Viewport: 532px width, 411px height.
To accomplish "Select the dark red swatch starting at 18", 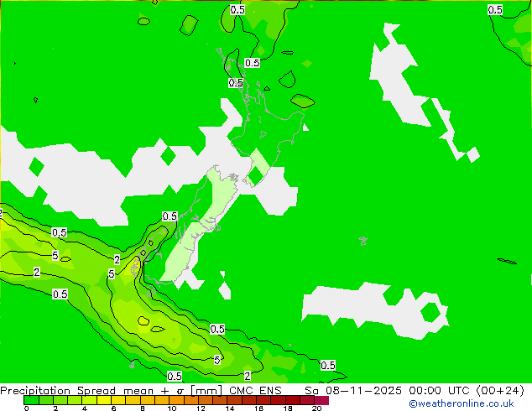I will [x=293, y=400].
